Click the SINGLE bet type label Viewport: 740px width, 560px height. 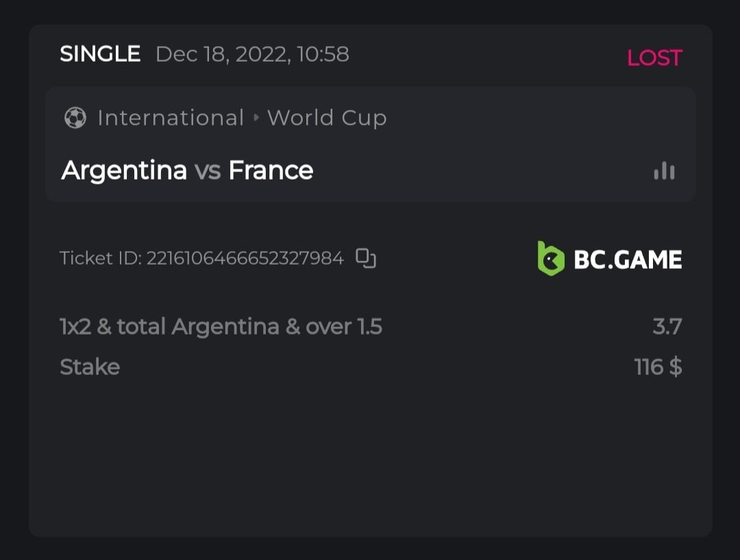click(100, 53)
